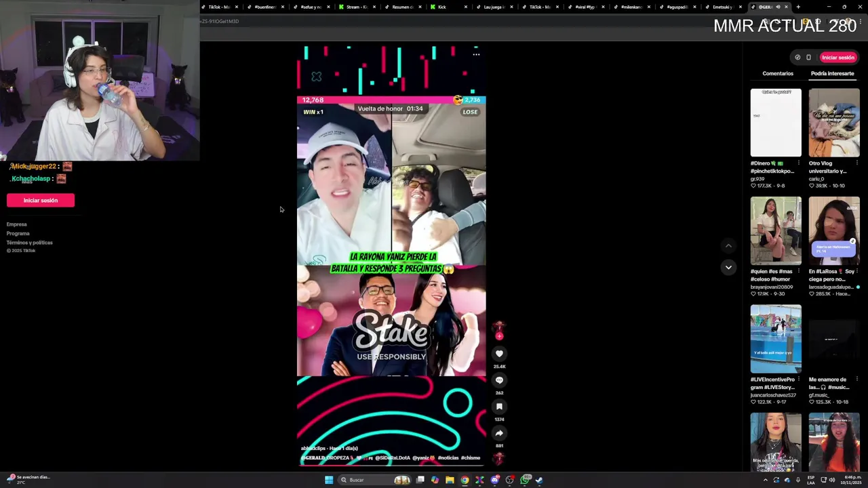Open Copilot icon on taskbar

(x=435, y=480)
